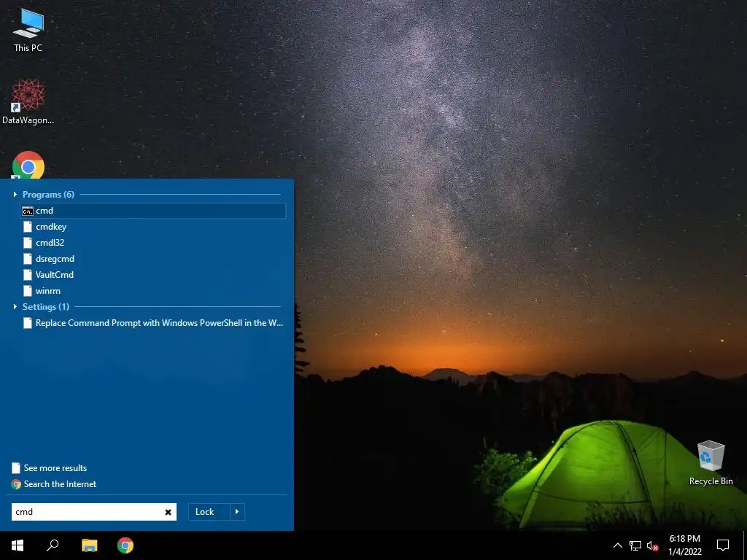The height and width of the screenshot is (560, 747).
Task: Expand the arrow beside Lock
Action: tap(237, 512)
